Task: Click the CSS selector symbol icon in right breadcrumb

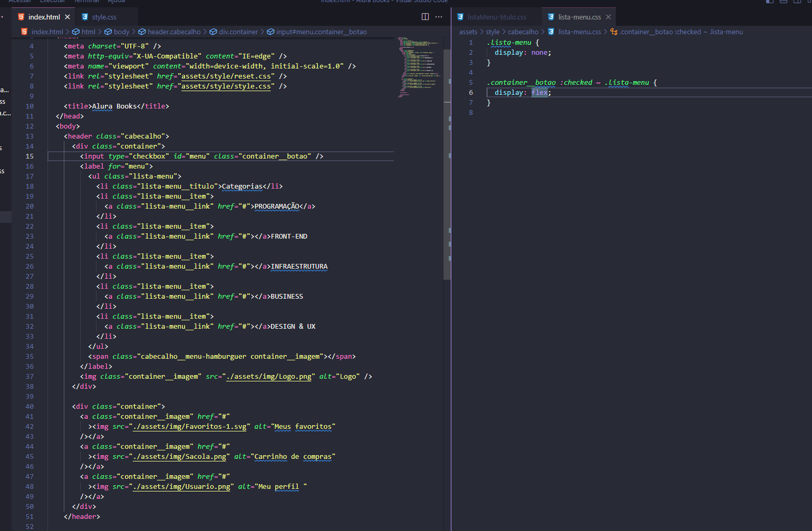Action: coord(614,32)
